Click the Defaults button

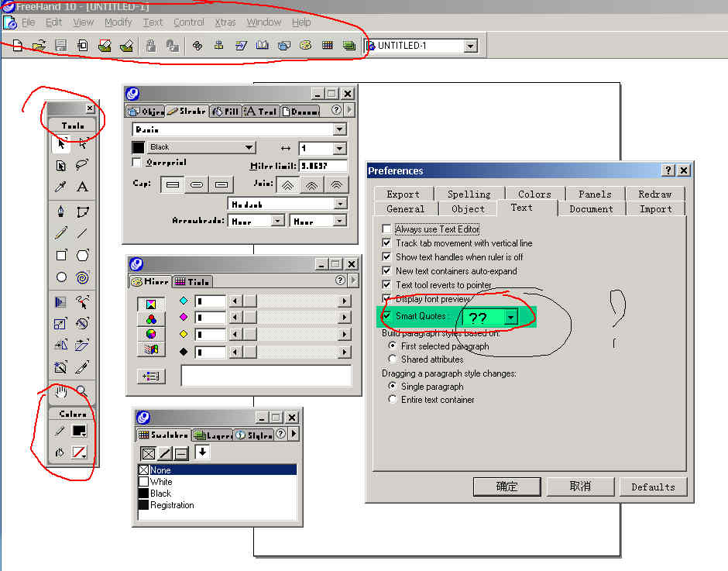653,487
